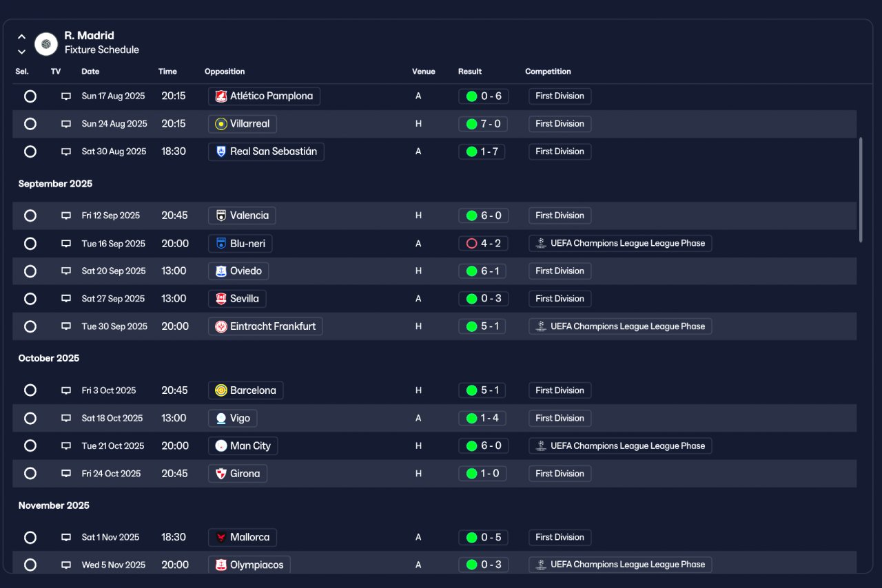
Task: Sort by the Competition column header
Action: click(x=548, y=72)
